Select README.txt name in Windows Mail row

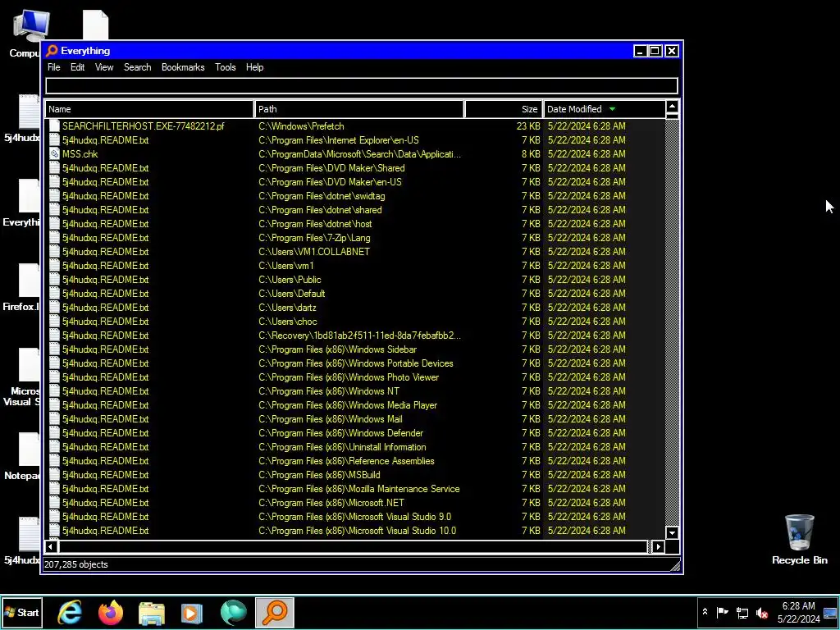coord(105,419)
